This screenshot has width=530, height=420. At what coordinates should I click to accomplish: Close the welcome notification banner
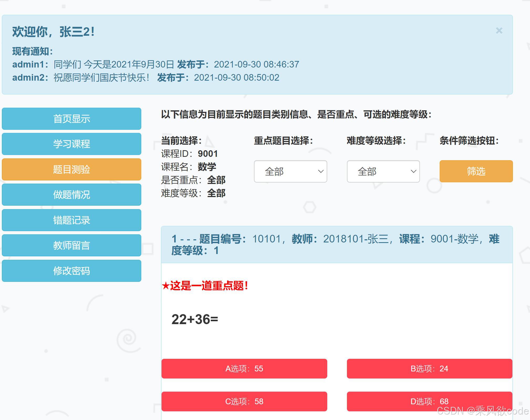498,31
